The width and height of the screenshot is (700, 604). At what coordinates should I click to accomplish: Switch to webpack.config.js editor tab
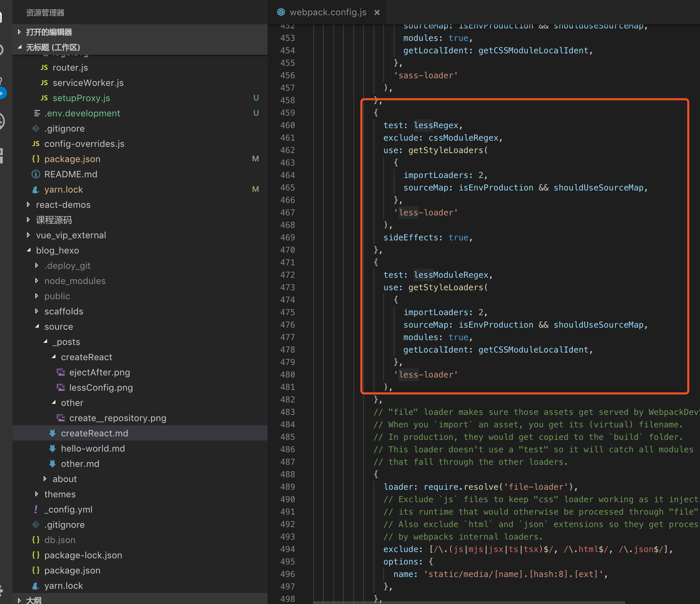(327, 12)
